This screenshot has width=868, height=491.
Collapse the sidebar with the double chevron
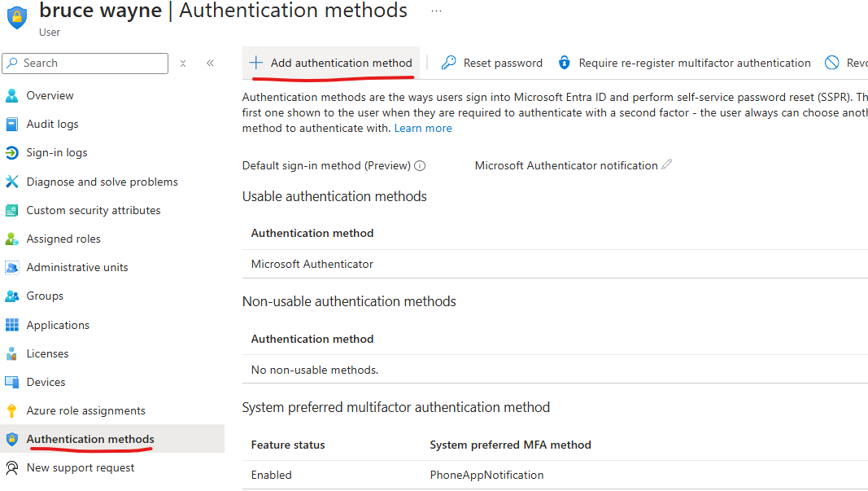211,64
